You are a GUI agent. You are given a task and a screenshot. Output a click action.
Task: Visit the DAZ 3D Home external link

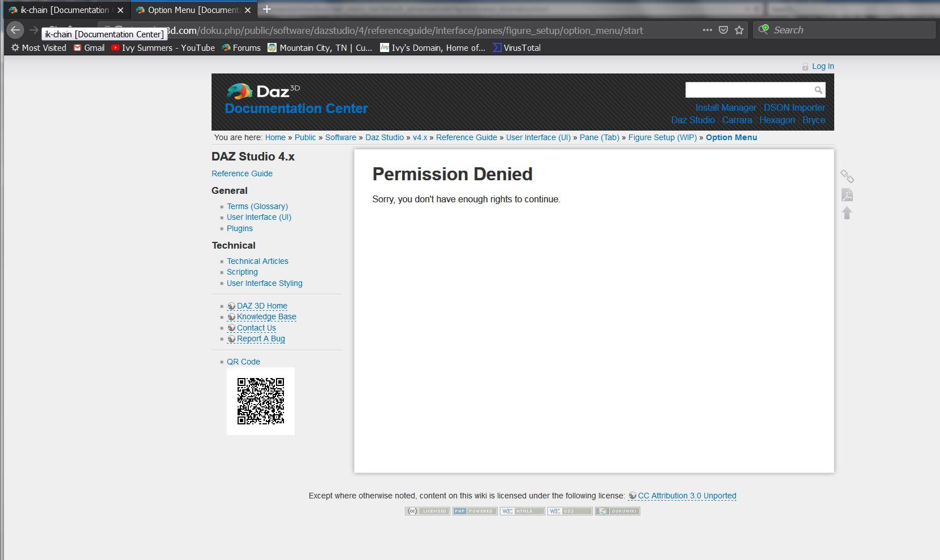pyautogui.click(x=257, y=306)
